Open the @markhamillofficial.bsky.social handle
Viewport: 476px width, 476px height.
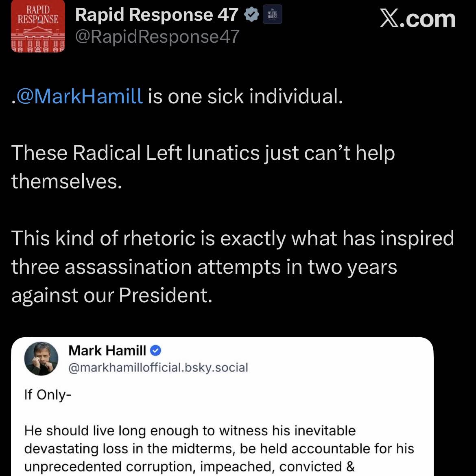click(x=158, y=368)
